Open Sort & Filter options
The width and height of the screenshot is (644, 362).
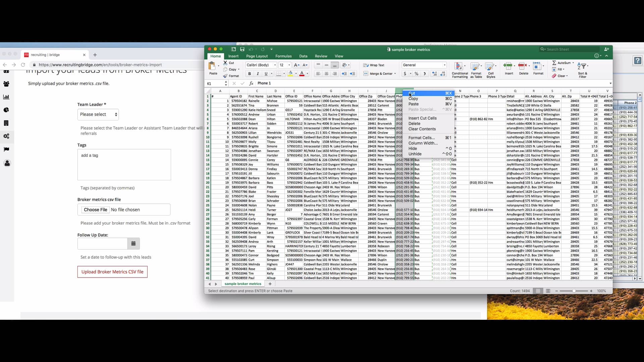pyautogui.click(x=582, y=70)
